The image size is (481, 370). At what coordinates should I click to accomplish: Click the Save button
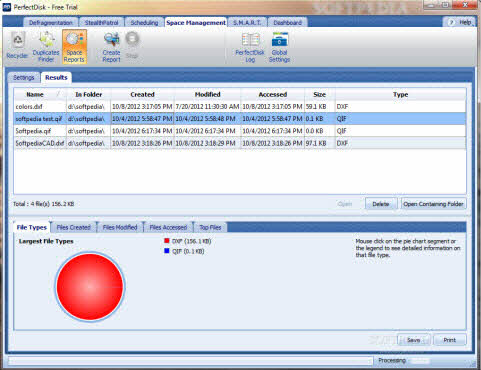(x=413, y=340)
